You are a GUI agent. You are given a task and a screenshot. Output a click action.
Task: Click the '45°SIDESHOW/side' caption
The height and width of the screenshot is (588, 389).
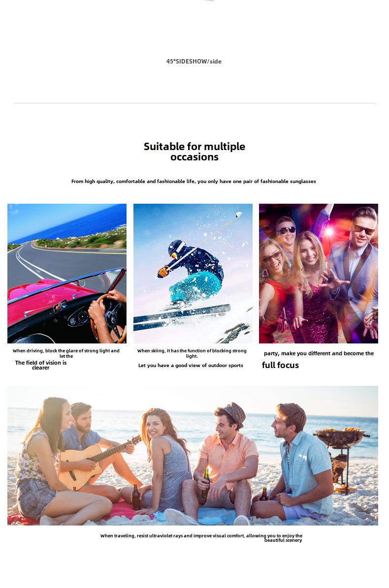[194, 61]
